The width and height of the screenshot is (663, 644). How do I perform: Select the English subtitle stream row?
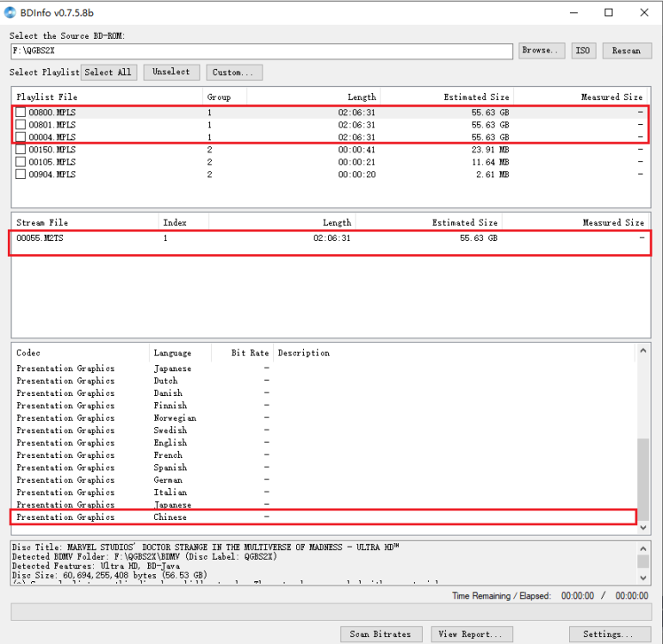(x=324, y=443)
